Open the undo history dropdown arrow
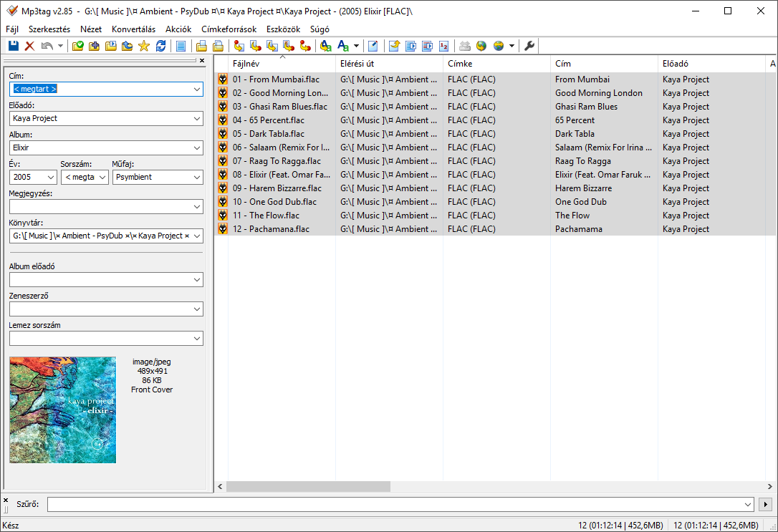778x532 pixels. coord(60,46)
